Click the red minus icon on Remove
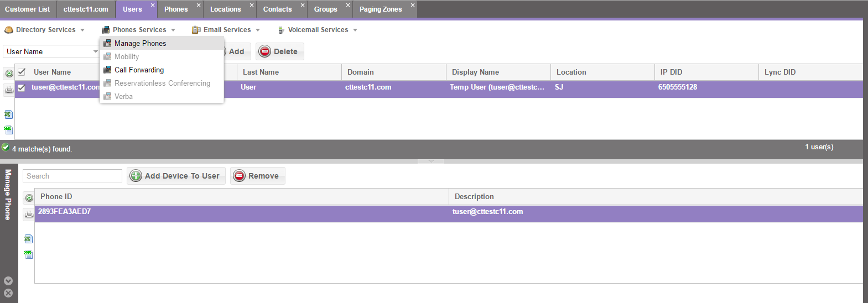 pyautogui.click(x=240, y=176)
